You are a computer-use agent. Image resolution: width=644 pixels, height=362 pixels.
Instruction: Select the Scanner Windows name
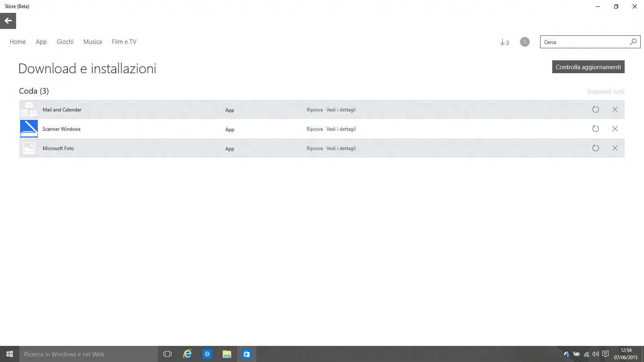point(62,129)
